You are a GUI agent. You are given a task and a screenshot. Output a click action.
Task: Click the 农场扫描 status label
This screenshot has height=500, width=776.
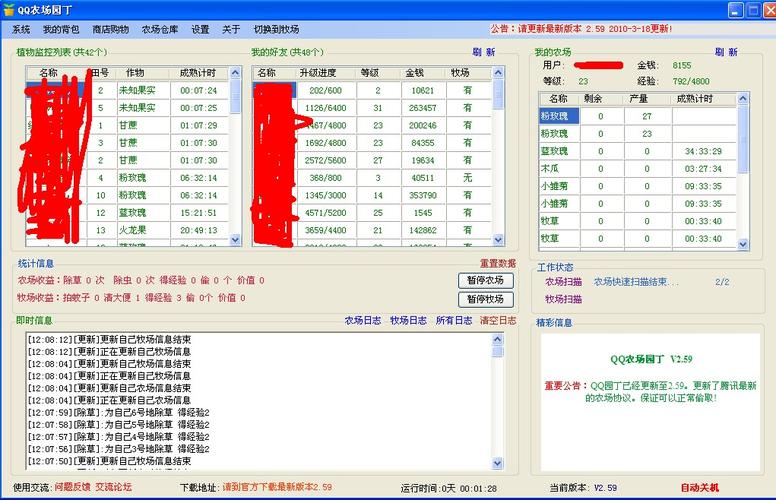pos(563,282)
